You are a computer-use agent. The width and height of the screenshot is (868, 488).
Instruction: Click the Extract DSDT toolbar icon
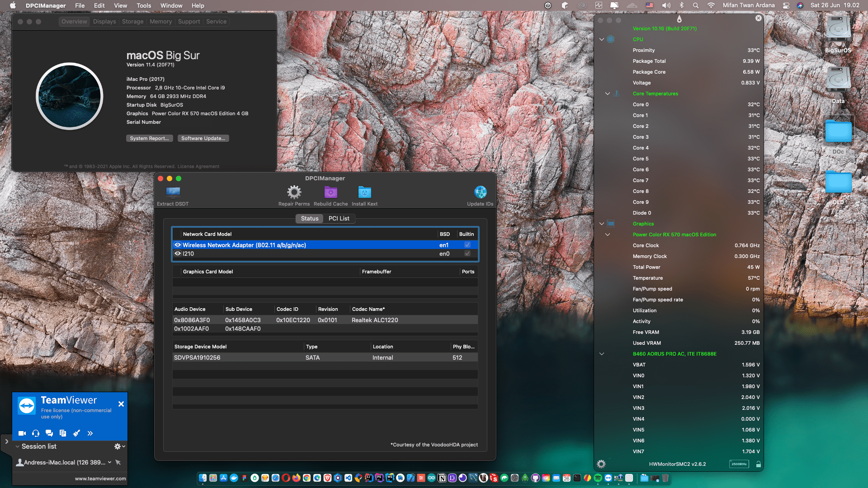pos(173,192)
